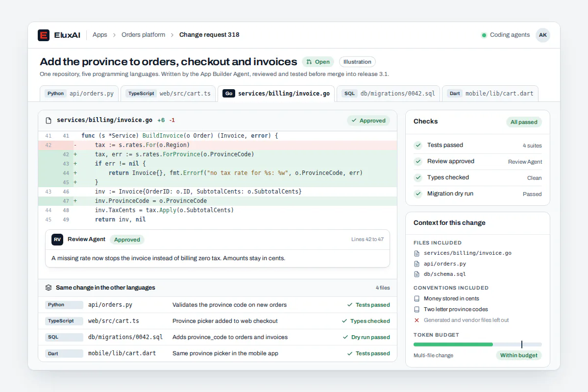Click the +6 additions count
588x392 pixels.
click(161, 121)
